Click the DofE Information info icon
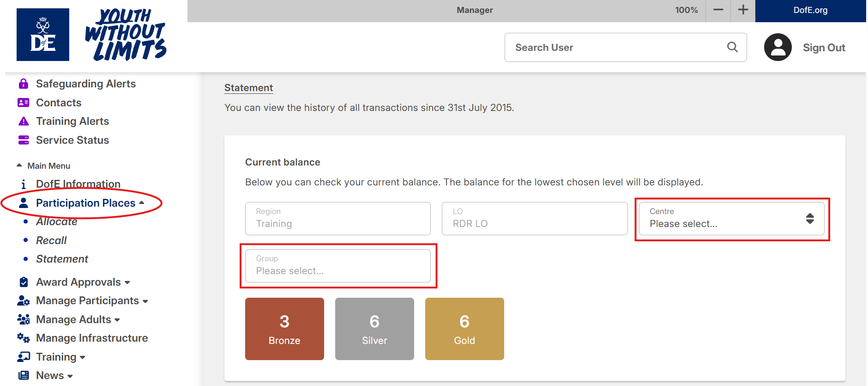The width and height of the screenshot is (868, 386). point(24,184)
